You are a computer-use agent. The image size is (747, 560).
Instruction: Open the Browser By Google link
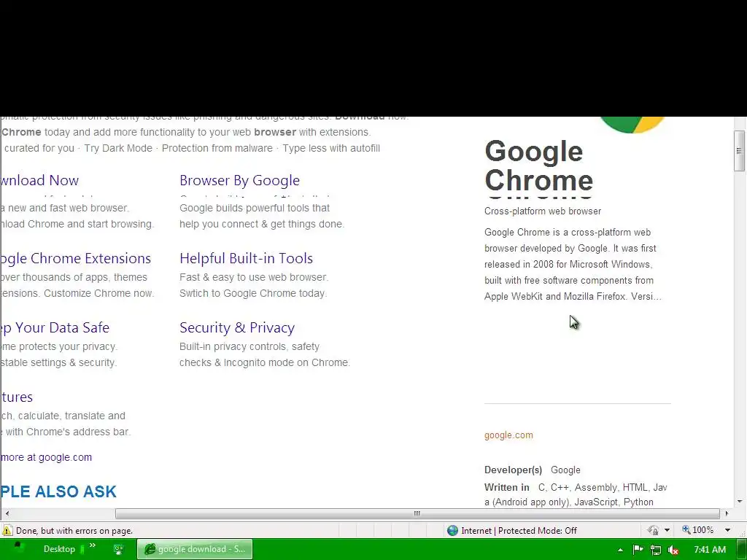(239, 181)
